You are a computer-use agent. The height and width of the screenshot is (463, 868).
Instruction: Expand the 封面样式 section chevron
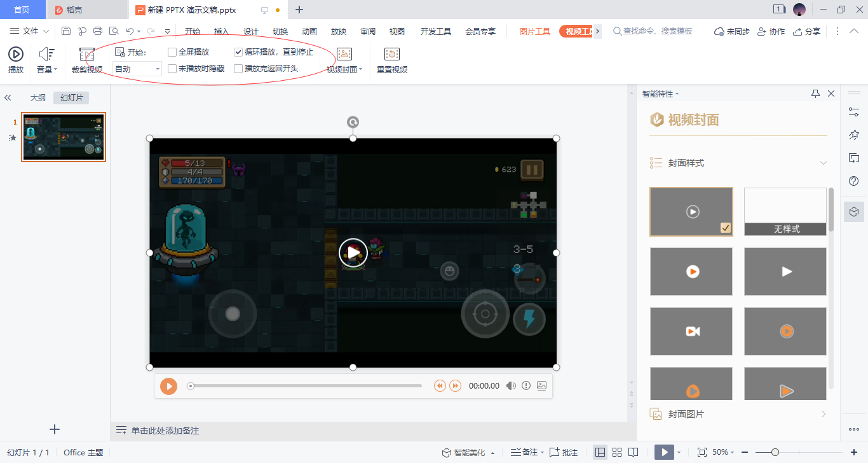coord(824,163)
